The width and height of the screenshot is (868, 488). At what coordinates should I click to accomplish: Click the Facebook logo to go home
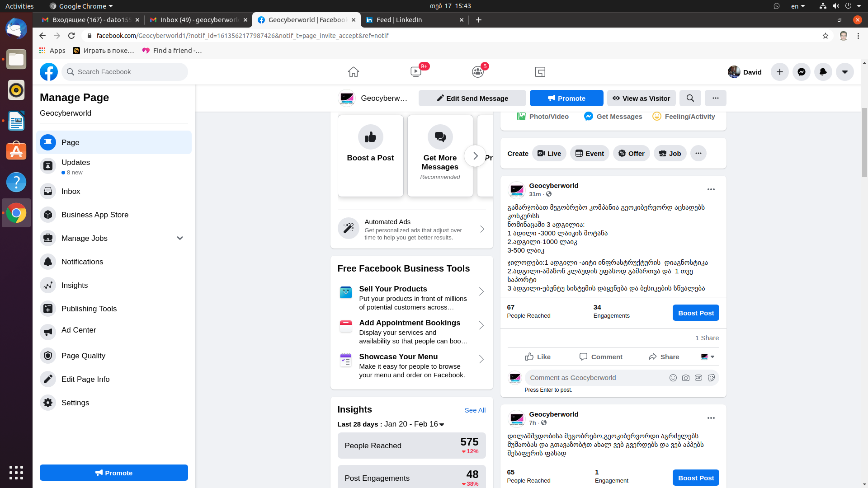tap(48, 72)
